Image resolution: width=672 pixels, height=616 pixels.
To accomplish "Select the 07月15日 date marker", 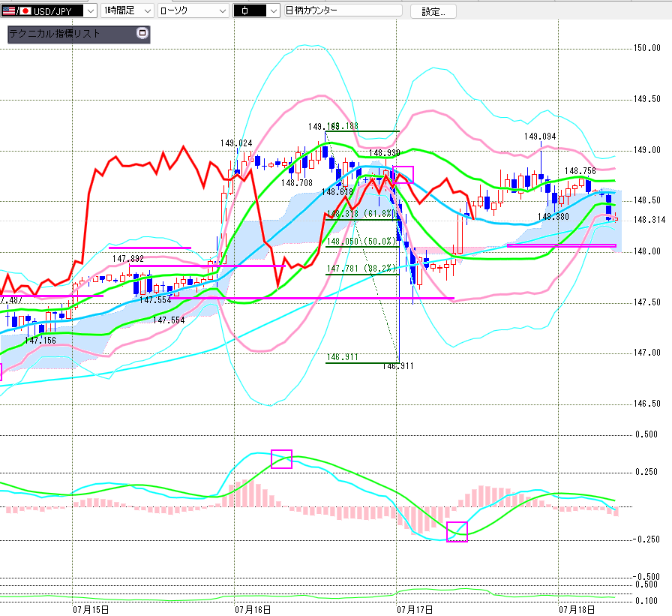I will click(91, 609).
